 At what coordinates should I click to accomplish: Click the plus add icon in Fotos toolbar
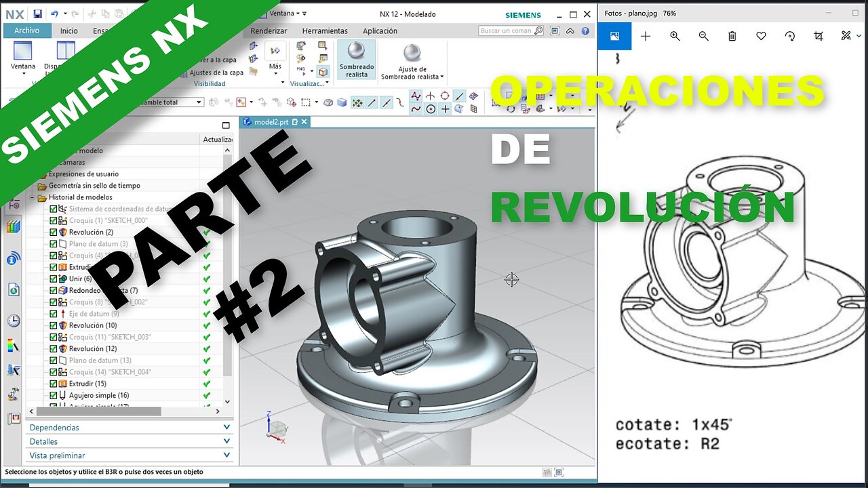(x=646, y=36)
